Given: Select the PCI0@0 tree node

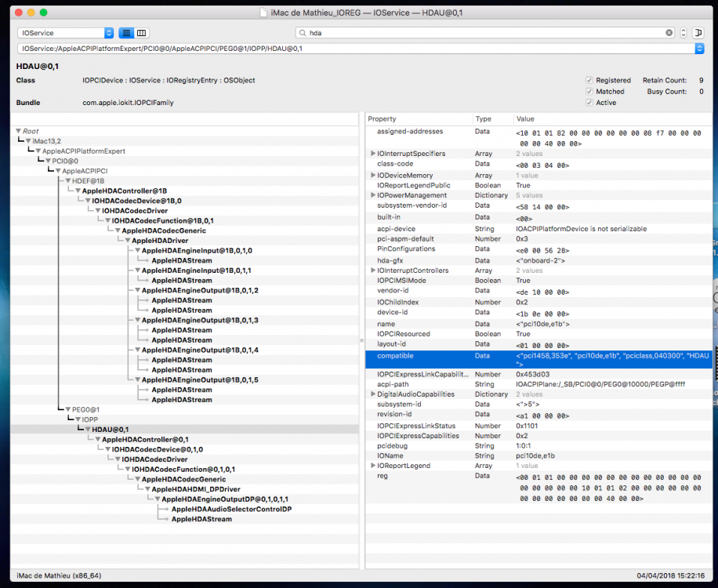Looking at the screenshot, I should pyautogui.click(x=65, y=162).
